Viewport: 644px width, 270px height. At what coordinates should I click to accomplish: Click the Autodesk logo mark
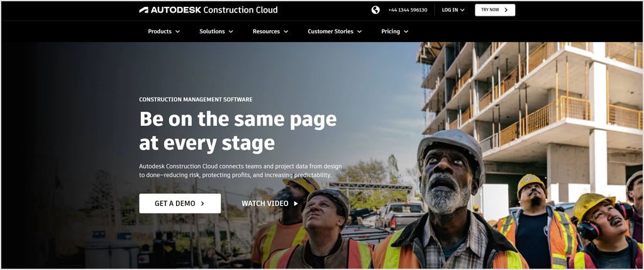[144, 10]
